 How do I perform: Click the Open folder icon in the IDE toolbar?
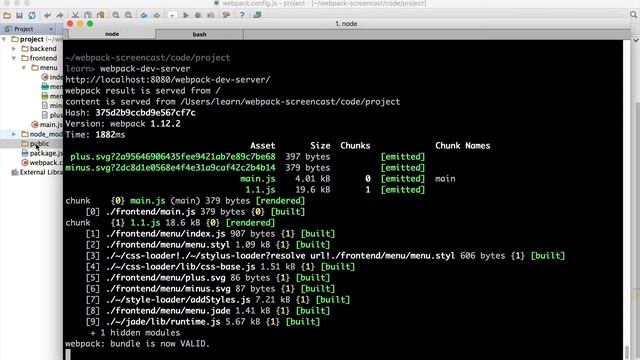click(x=7, y=16)
